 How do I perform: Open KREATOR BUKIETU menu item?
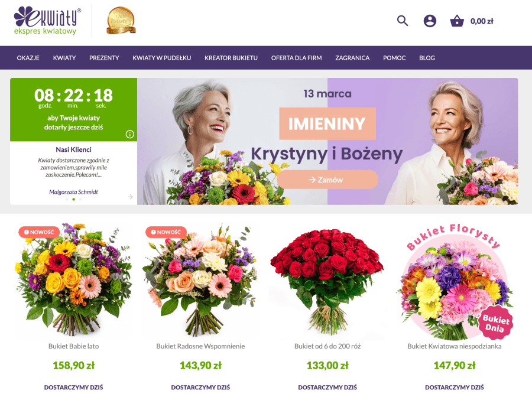click(231, 58)
